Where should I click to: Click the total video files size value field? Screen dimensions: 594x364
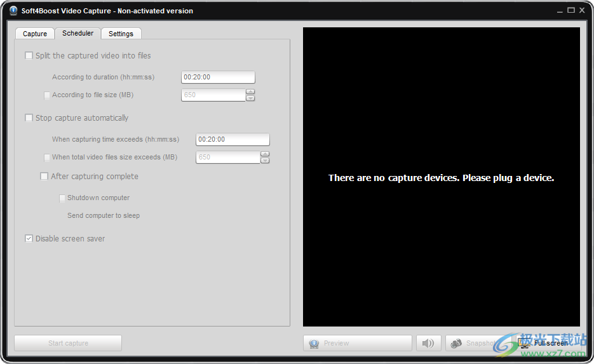point(227,157)
